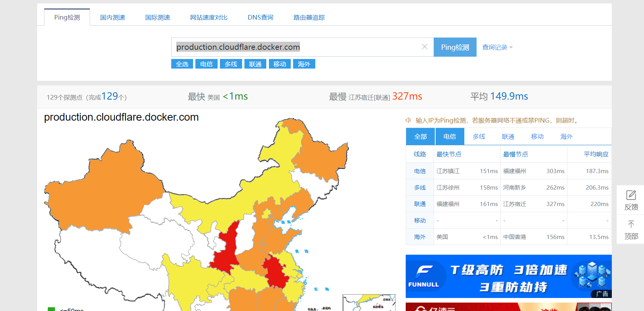644x311 pixels.
Task: Toggle the 移动 filter under the search box
Action: pos(280,64)
